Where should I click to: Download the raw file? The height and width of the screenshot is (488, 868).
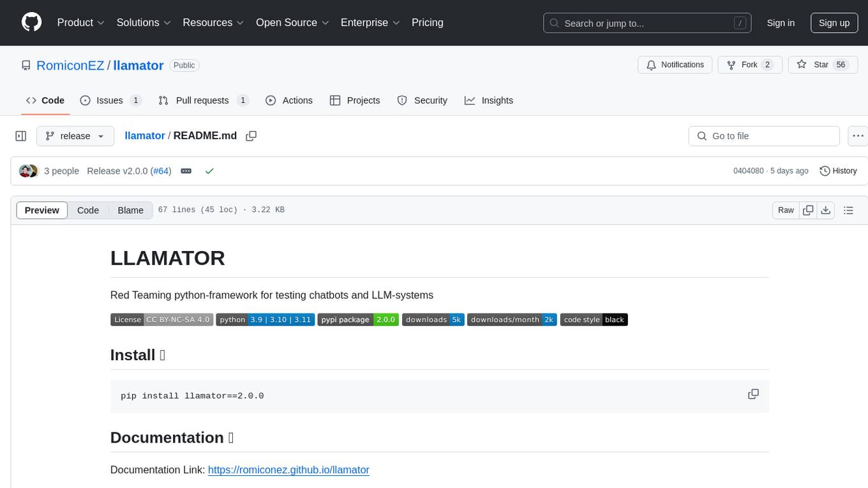click(x=825, y=210)
